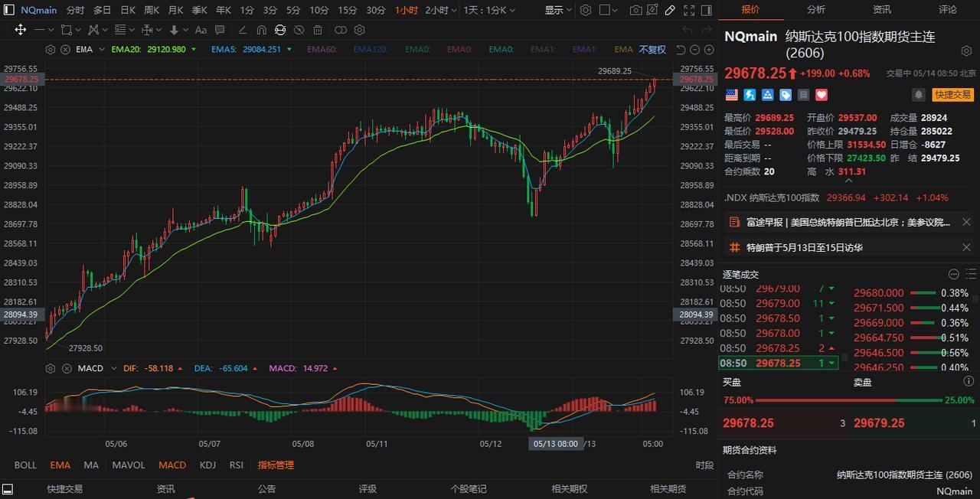Activate the pencil drawing tool in top bar
The height and width of the screenshot is (499, 980).
click(x=670, y=10)
